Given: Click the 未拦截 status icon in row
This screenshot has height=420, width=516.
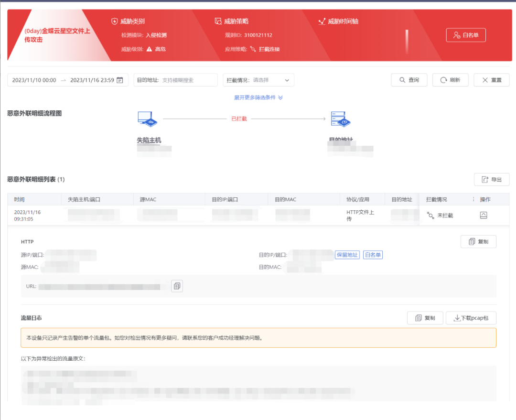Looking at the screenshot, I should coord(430,215).
